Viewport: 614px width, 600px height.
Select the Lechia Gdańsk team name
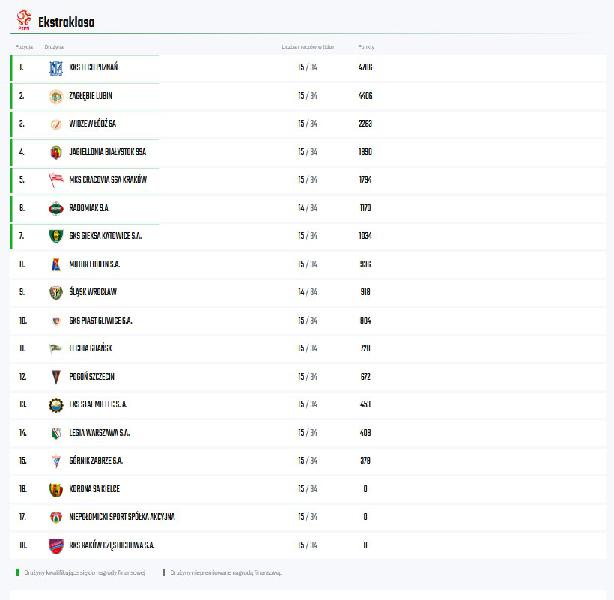pyautogui.click(x=91, y=349)
